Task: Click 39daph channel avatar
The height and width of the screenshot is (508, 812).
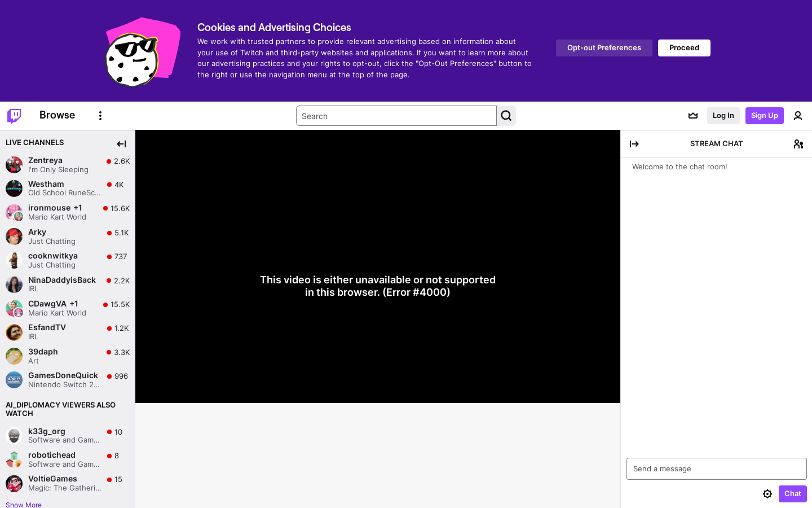Action: tap(14, 356)
